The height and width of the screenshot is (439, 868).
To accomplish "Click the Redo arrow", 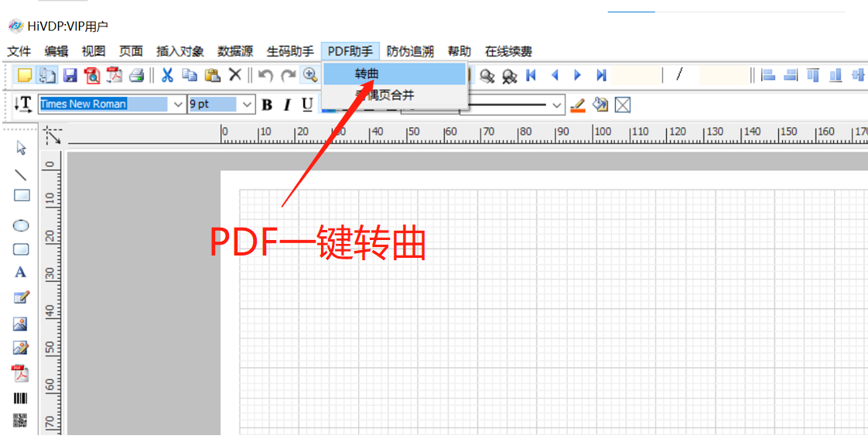I will point(288,75).
